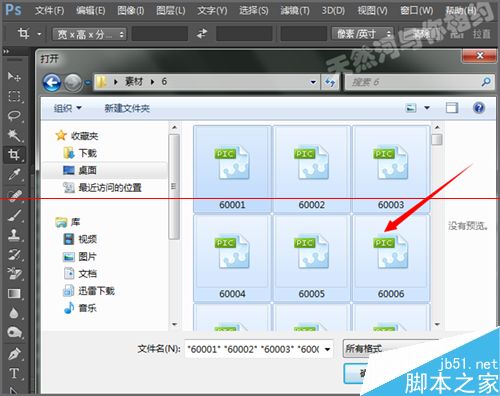This screenshot has height=396, width=500.
Task: Click the refresh button beside address bar
Action: (x=330, y=82)
